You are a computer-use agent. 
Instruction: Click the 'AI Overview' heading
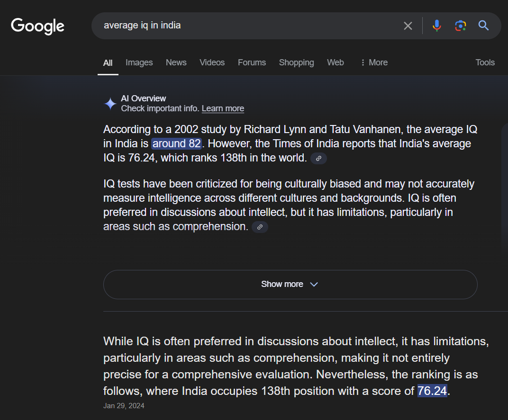click(143, 98)
